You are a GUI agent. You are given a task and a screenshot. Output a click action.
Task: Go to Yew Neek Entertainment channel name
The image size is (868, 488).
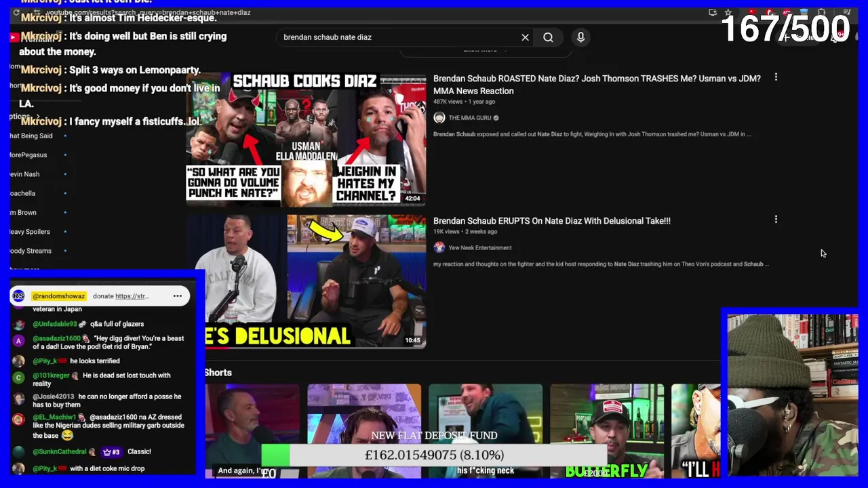point(480,247)
